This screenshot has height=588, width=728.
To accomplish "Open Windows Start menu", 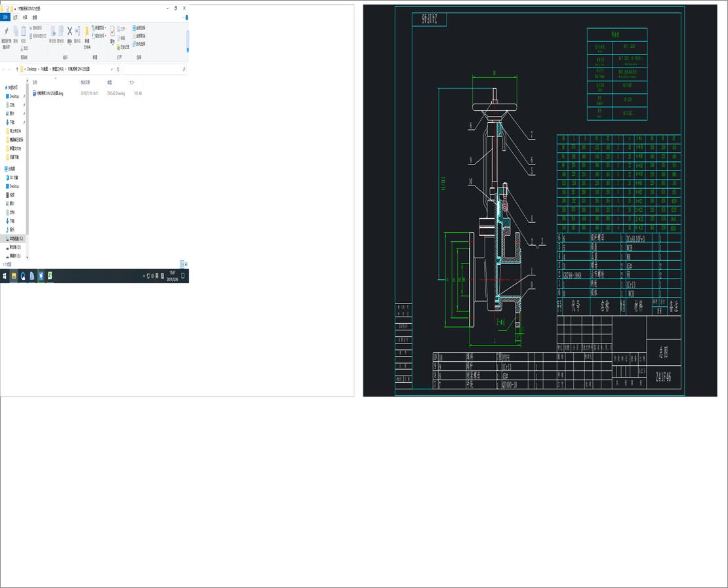I will [5, 276].
